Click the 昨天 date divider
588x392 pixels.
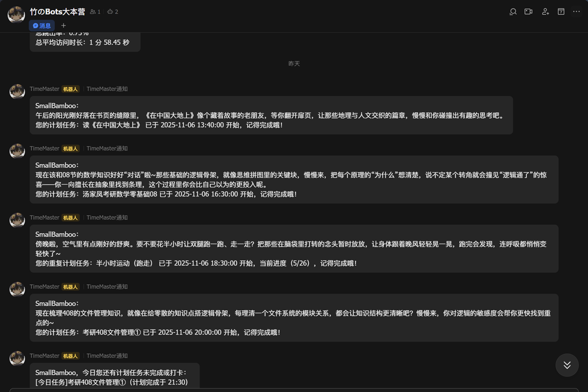[294, 63]
